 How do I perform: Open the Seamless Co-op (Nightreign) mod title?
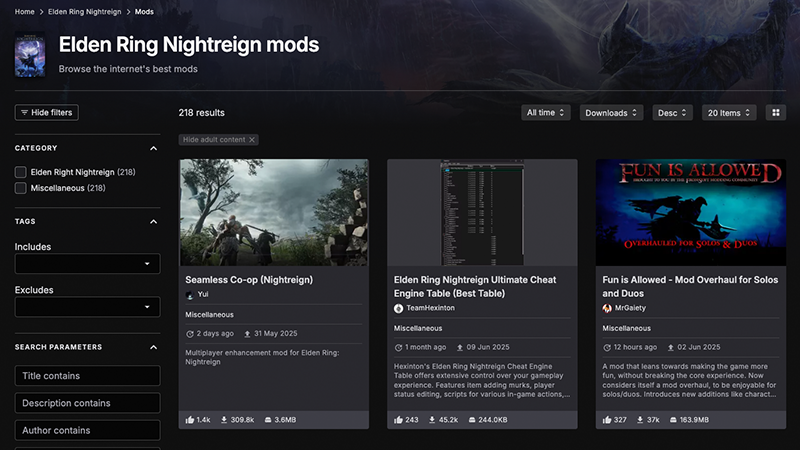[249, 280]
